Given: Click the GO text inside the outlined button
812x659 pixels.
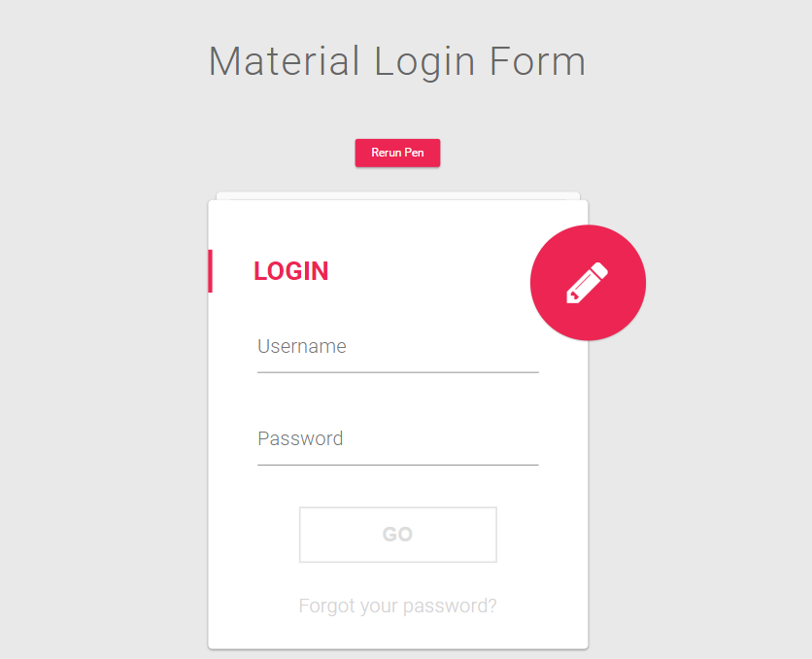Looking at the screenshot, I should click(x=397, y=535).
